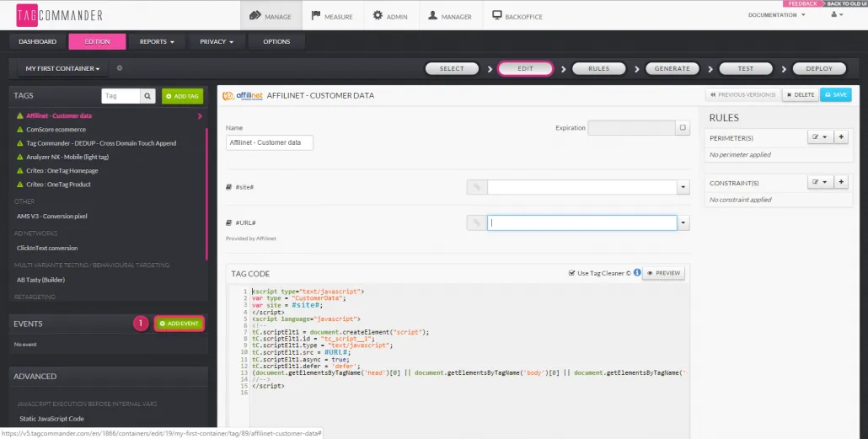868x439 pixels.
Task: Open the My First Container dropdown
Action: pos(62,68)
